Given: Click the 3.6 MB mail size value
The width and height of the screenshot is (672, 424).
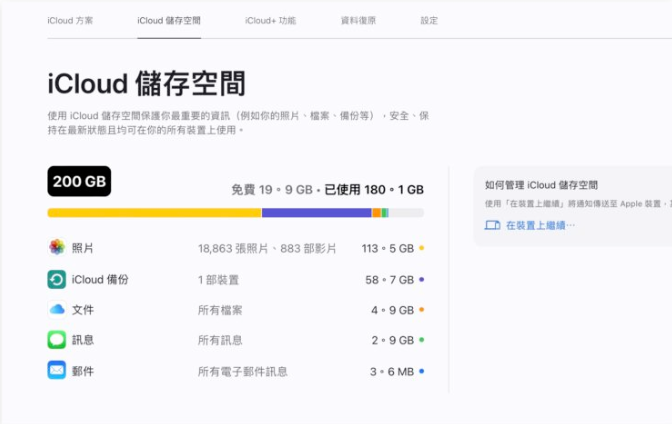Looking at the screenshot, I should (x=392, y=371).
